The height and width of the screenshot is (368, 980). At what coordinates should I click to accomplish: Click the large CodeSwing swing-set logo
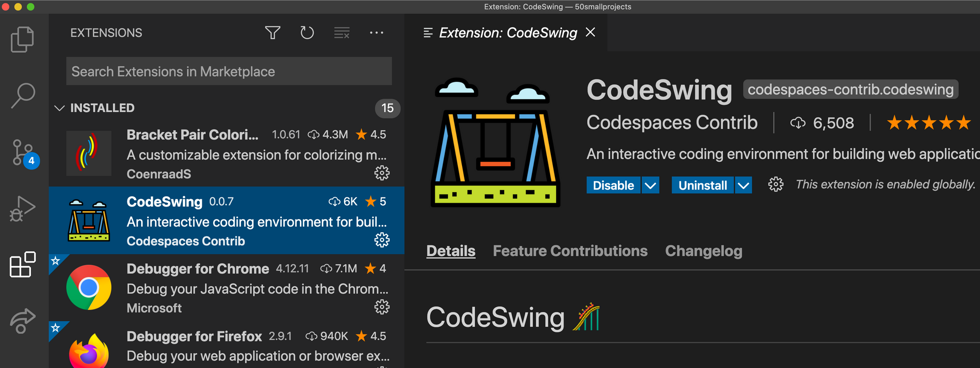pos(495,143)
